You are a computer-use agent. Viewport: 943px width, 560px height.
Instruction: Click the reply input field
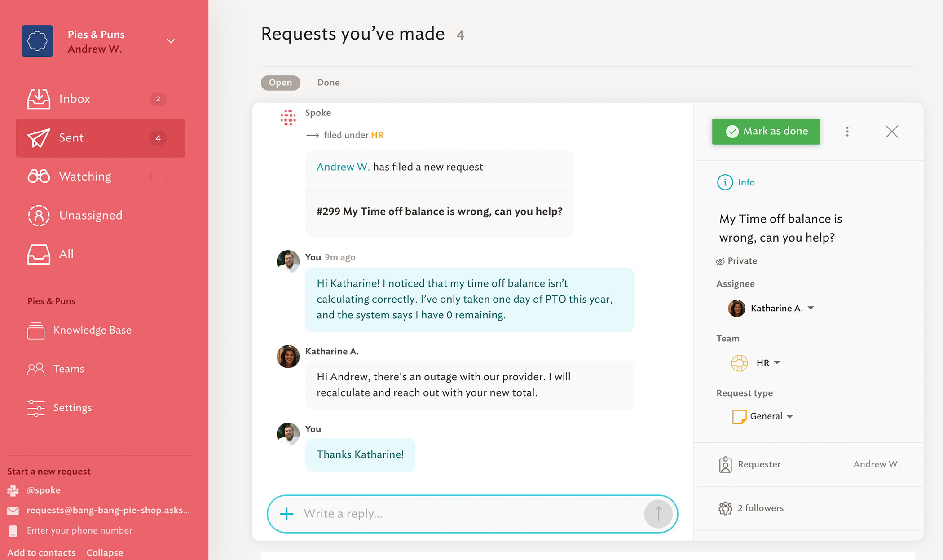coord(474,513)
